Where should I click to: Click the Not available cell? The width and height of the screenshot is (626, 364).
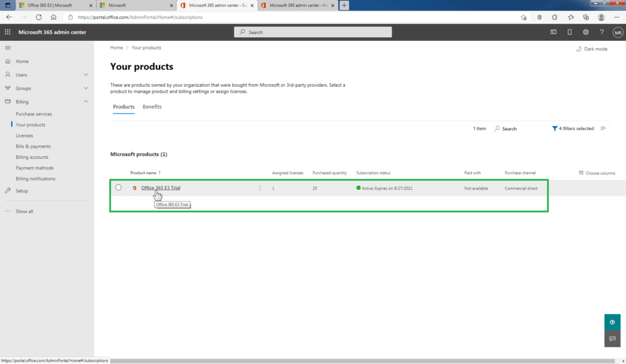pos(476,188)
